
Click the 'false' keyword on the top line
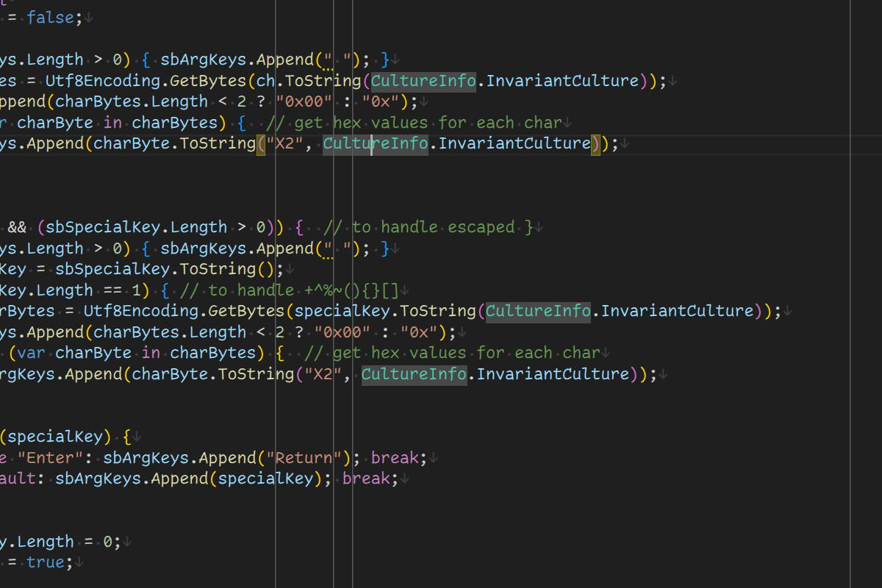click(51, 18)
